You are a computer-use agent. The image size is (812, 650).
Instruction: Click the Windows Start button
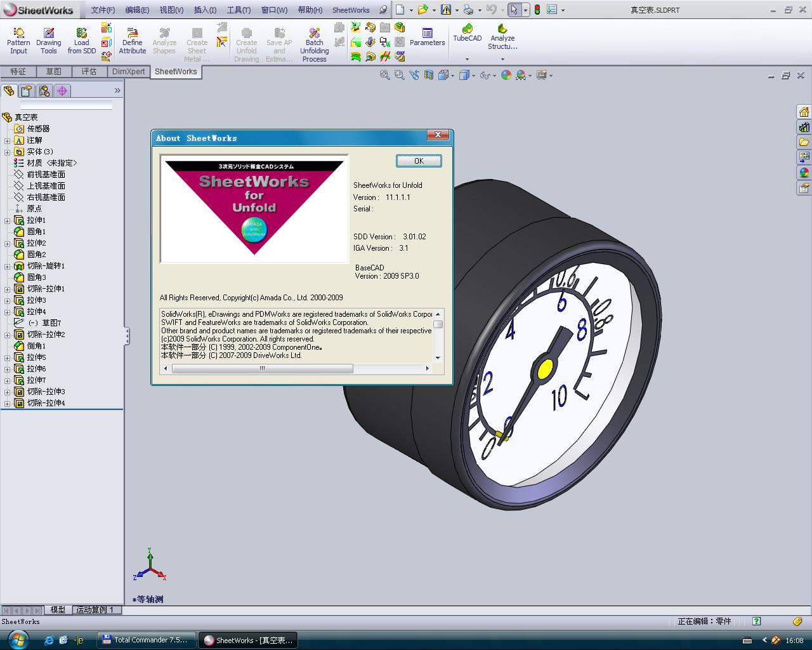pos(17,639)
